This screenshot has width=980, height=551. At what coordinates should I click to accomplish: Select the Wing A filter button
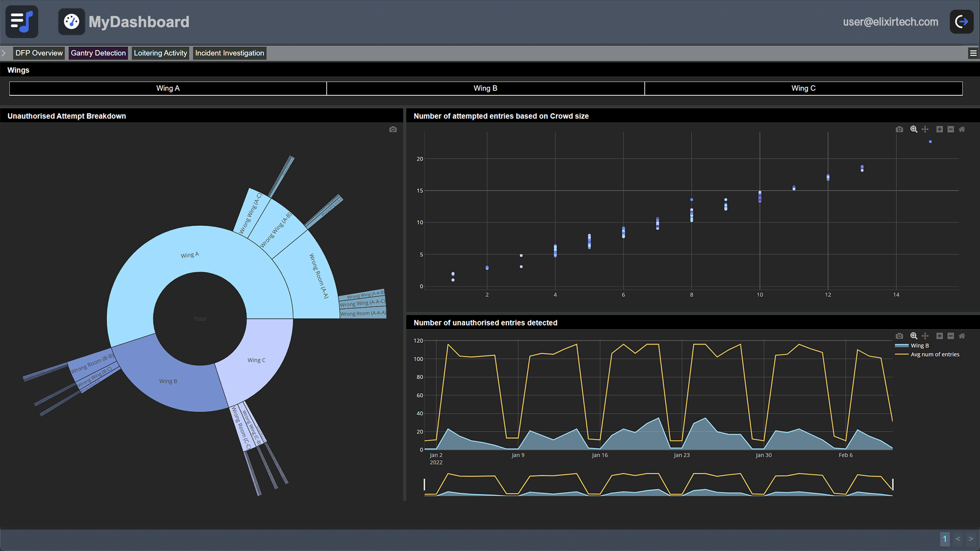[168, 88]
